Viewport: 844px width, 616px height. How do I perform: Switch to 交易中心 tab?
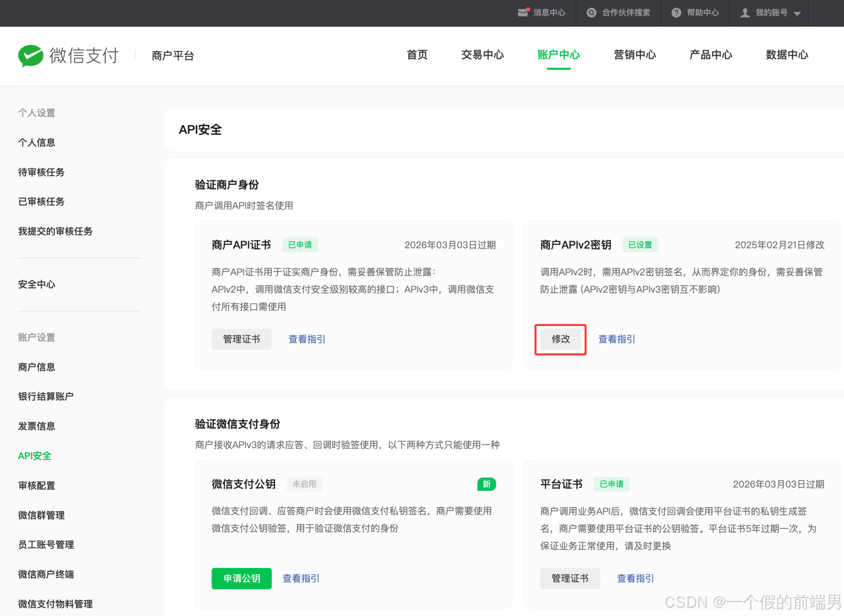point(483,55)
